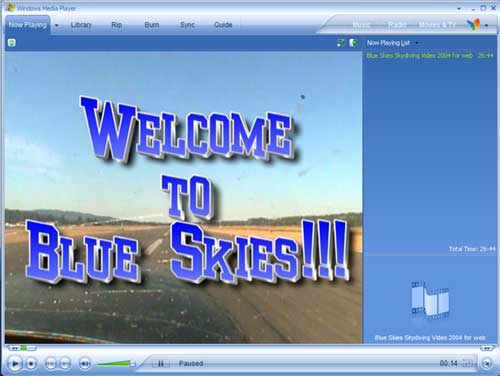Click the view full screen icon above video
The height and width of the screenshot is (376, 500).
coord(340,43)
